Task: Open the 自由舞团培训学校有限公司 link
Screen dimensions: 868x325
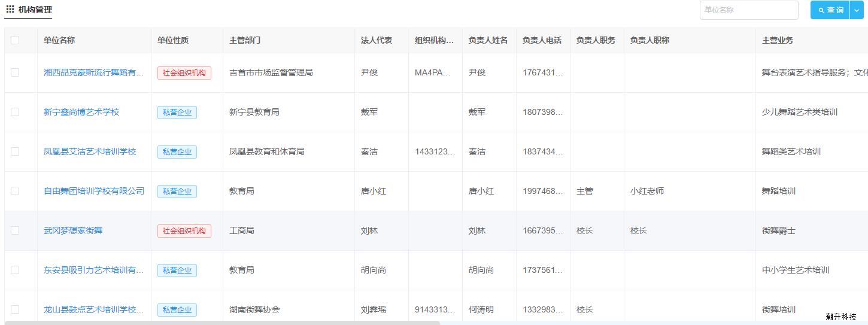Action: (x=94, y=191)
